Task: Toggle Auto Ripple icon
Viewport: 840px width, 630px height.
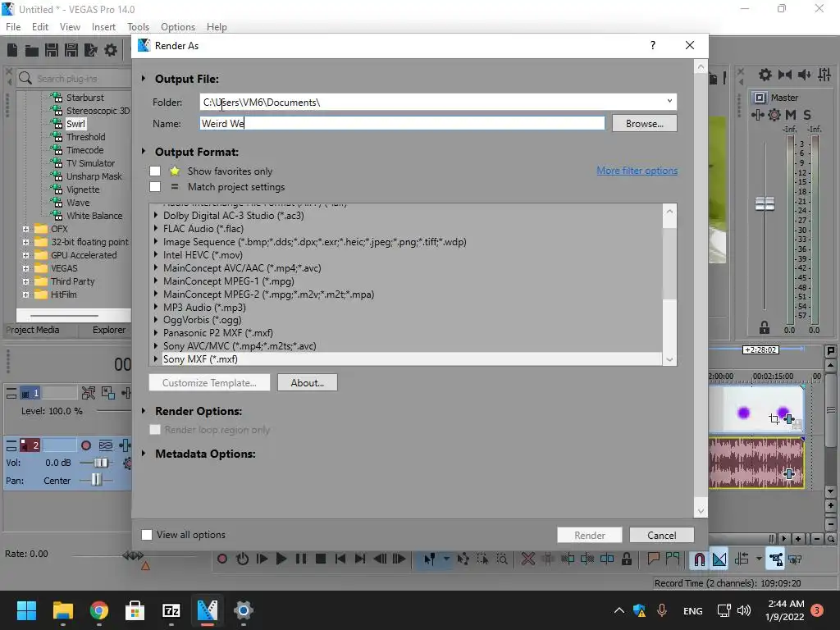Action: (742, 559)
